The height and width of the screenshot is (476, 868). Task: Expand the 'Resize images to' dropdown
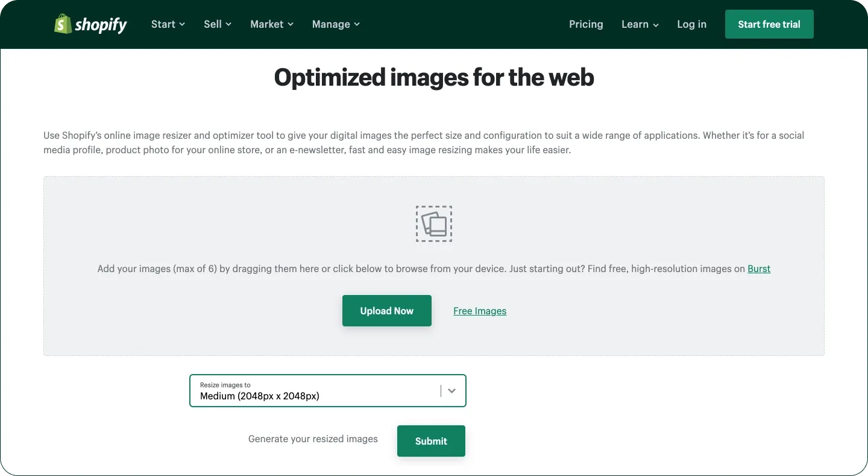pos(328,391)
